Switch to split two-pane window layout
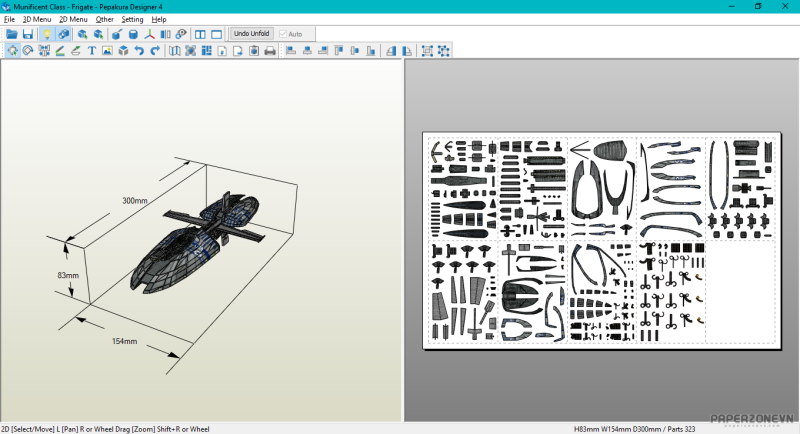The image size is (800, 434). click(x=200, y=34)
